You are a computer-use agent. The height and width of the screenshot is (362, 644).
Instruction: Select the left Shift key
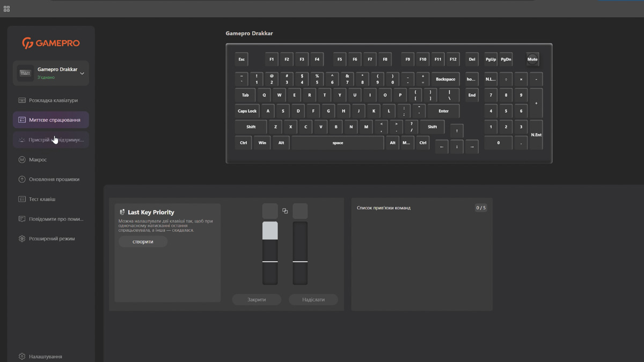251,127
